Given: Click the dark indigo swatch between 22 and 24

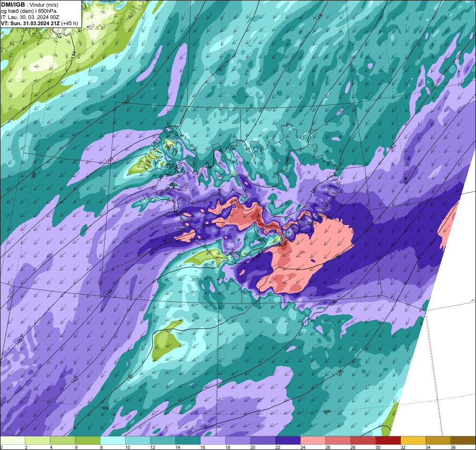Looking at the screenshot, I should click(x=288, y=440).
